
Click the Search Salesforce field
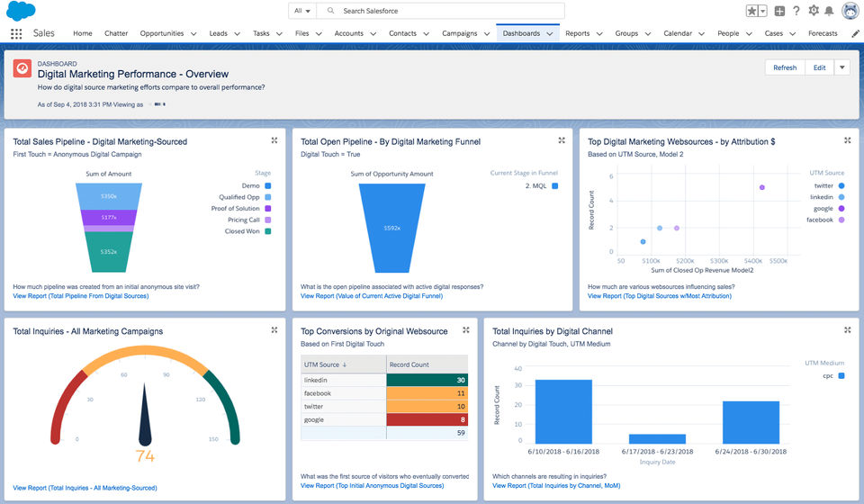coord(432,11)
